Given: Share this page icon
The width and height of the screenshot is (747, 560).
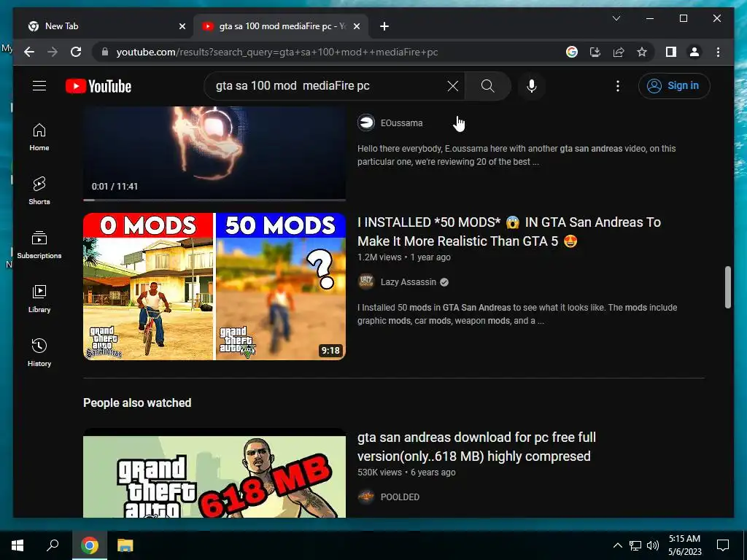Looking at the screenshot, I should click(x=619, y=52).
